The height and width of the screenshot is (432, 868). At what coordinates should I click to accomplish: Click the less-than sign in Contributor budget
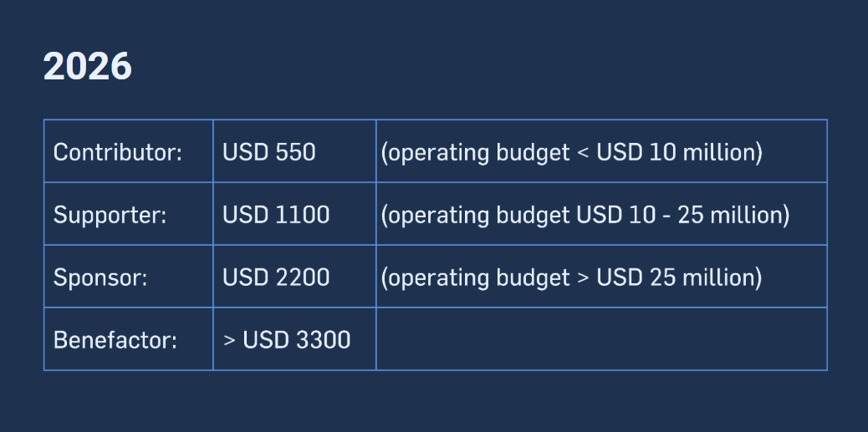click(583, 154)
